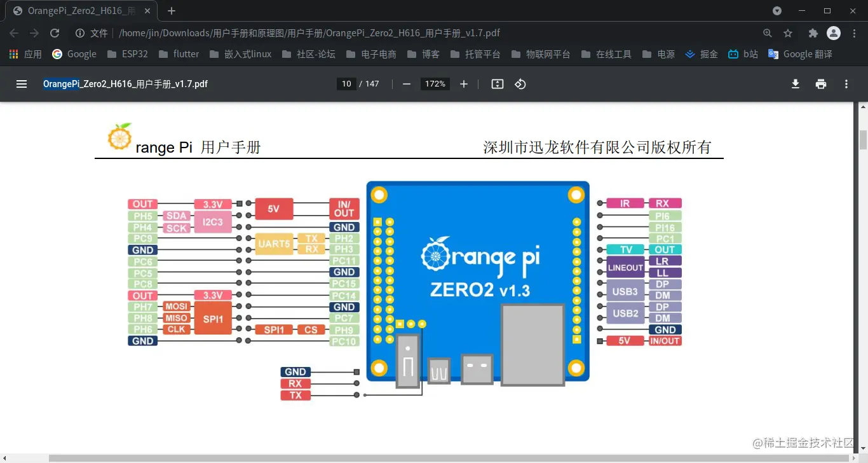Print the PDF document
The image size is (868, 463).
click(821, 84)
